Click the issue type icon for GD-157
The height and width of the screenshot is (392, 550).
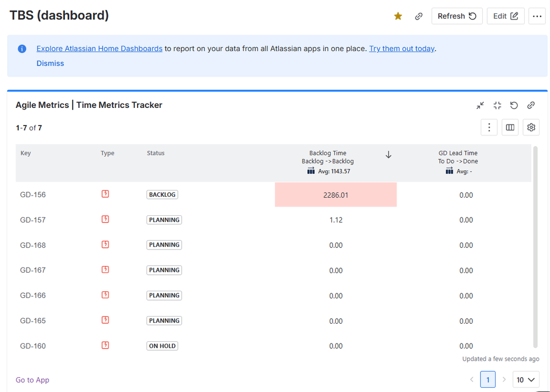click(105, 219)
